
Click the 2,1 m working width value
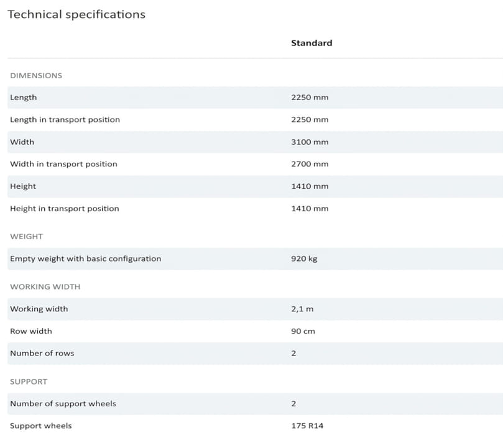click(x=302, y=309)
